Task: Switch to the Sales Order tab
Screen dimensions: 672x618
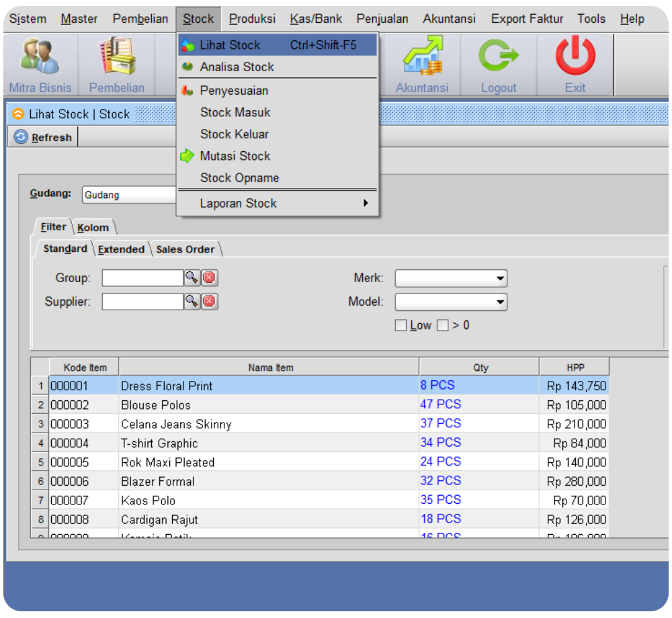Action: pyautogui.click(x=185, y=250)
